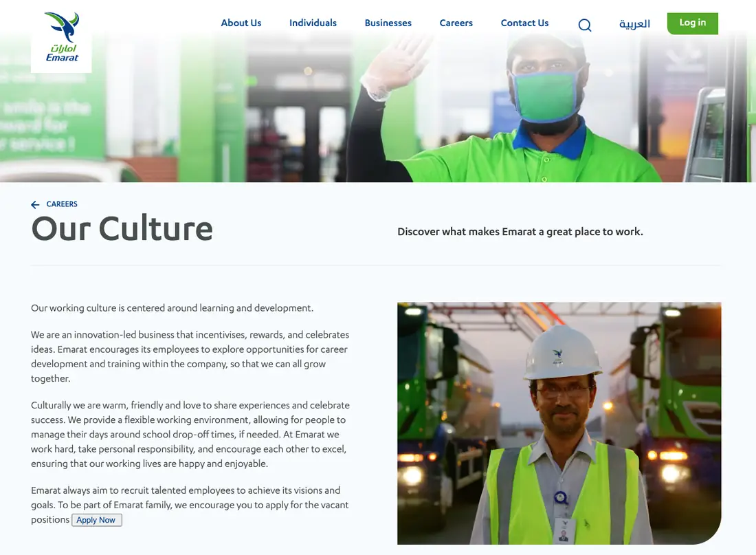
Task: Go to the Careers menu item
Action: point(456,23)
